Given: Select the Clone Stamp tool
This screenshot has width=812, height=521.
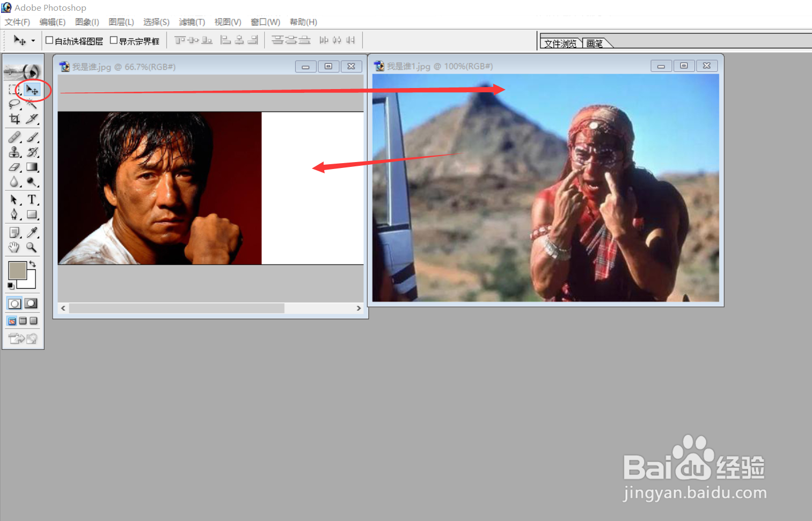Looking at the screenshot, I should pos(14,152).
